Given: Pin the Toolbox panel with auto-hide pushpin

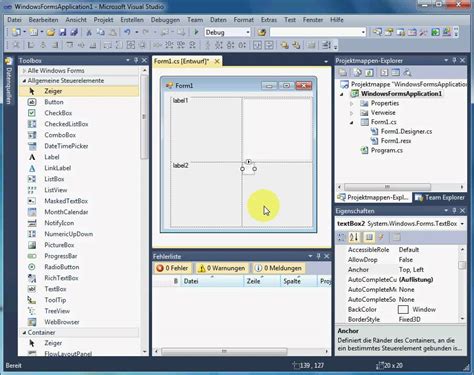Looking at the screenshot, I should point(136,60).
